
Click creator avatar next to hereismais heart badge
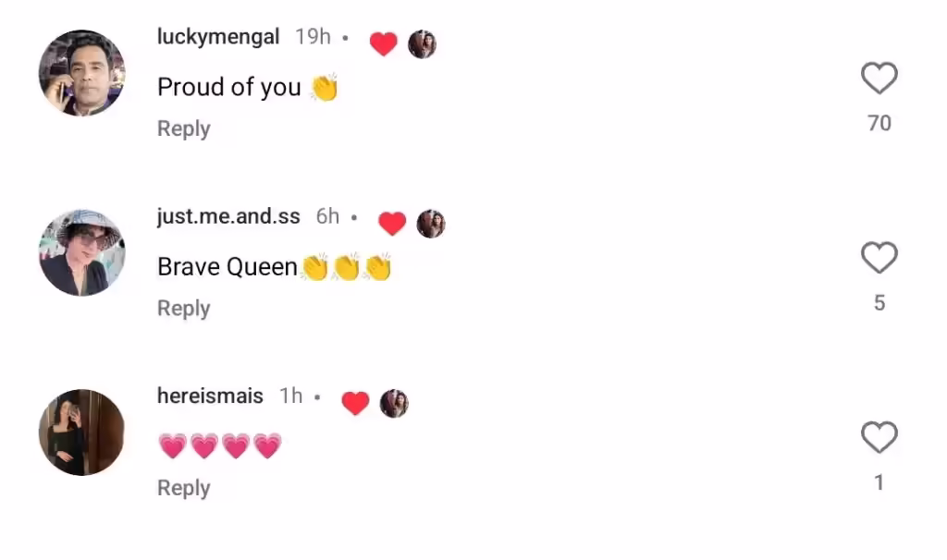coord(394,403)
